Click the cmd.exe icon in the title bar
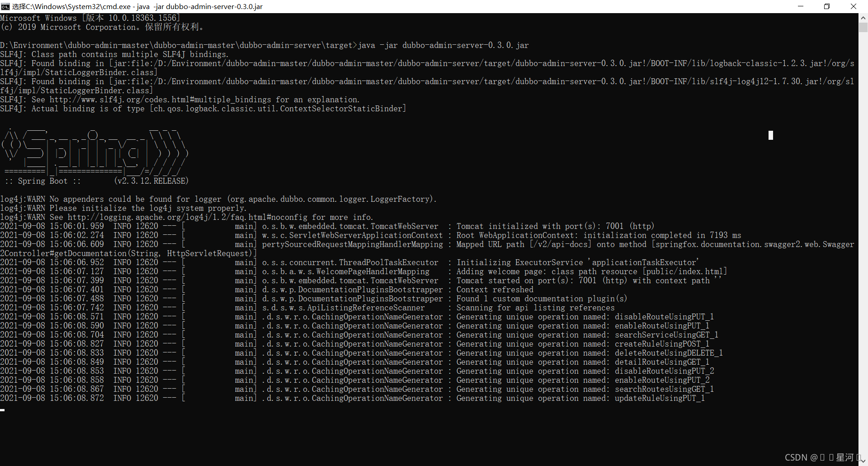 coord(5,6)
